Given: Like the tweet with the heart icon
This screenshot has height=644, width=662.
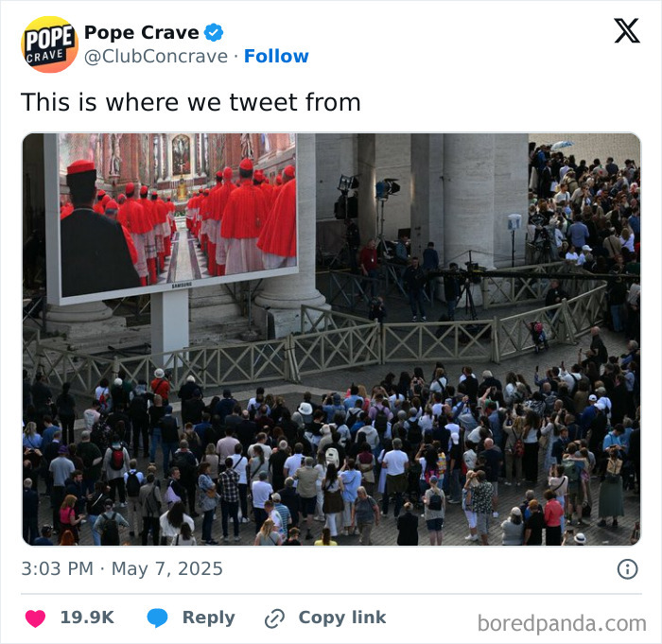Looking at the screenshot, I should coord(35,618).
